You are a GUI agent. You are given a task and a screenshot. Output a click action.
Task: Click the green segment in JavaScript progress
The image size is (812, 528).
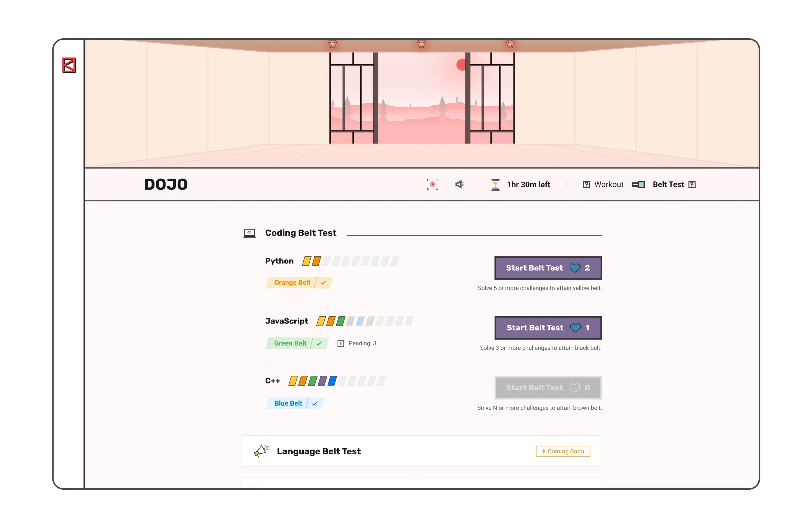[x=341, y=321]
